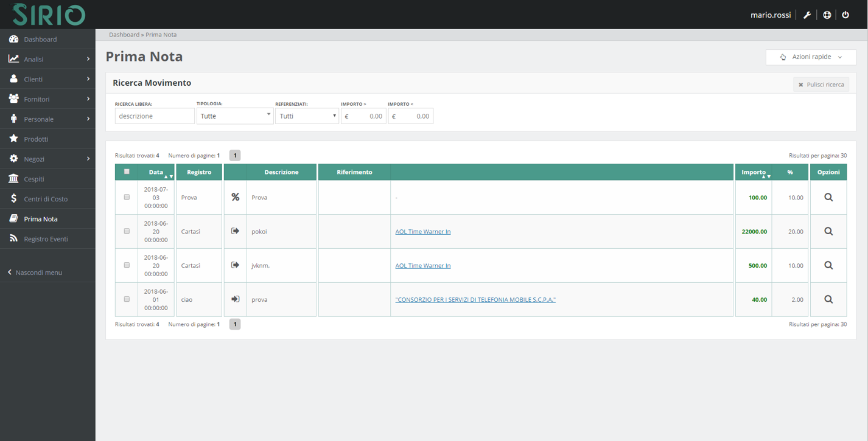Open the Referenziati dropdown
This screenshot has height=441, width=868.
(x=307, y=116)
